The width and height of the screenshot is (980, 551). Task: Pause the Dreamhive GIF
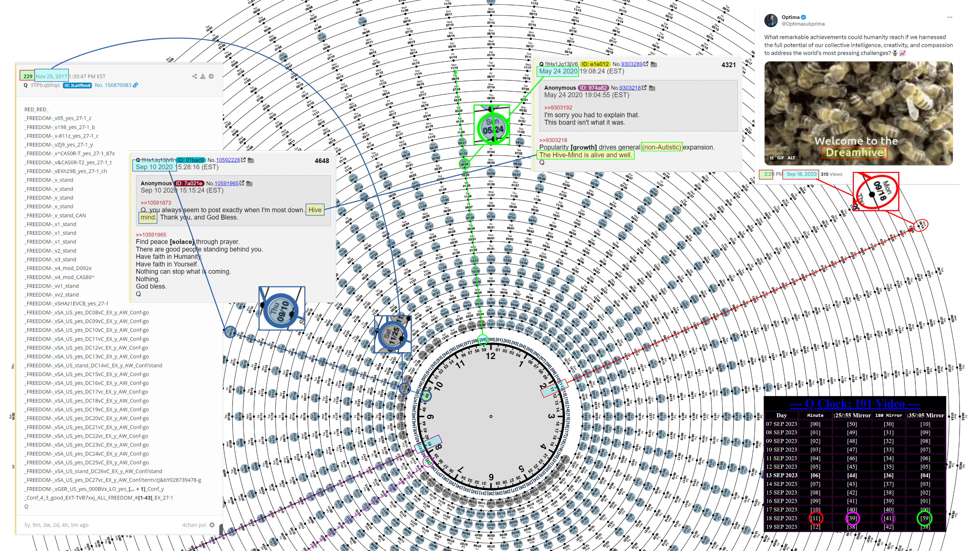tap(772, 158)
